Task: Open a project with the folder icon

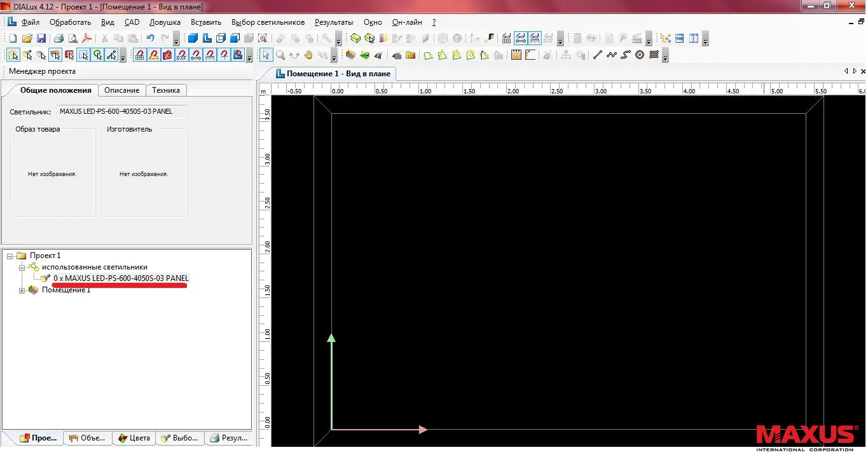Action: (27, 39)
